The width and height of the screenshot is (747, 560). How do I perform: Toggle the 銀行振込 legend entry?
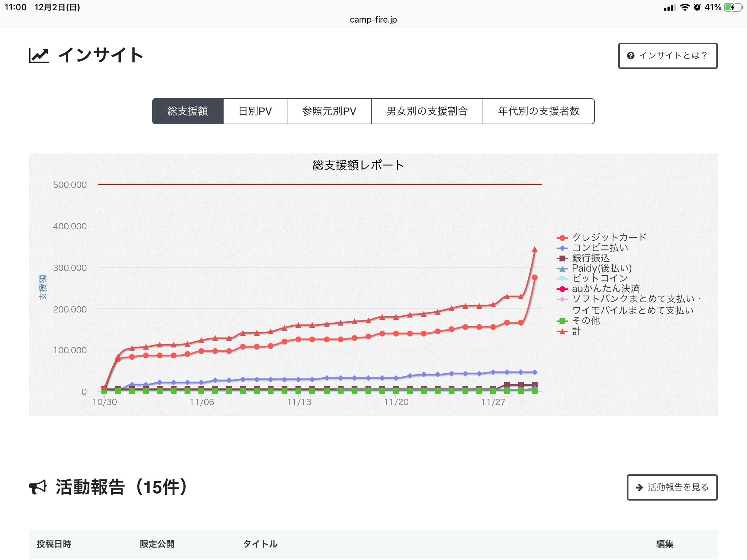590,258
